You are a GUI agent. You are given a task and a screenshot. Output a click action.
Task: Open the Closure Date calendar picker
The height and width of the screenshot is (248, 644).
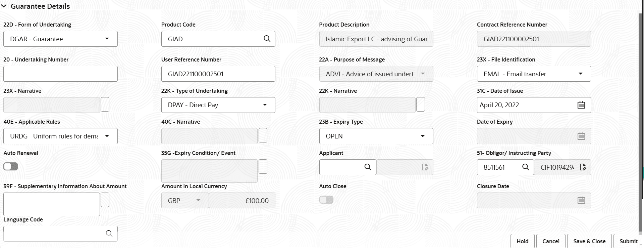tap(581, 200)
